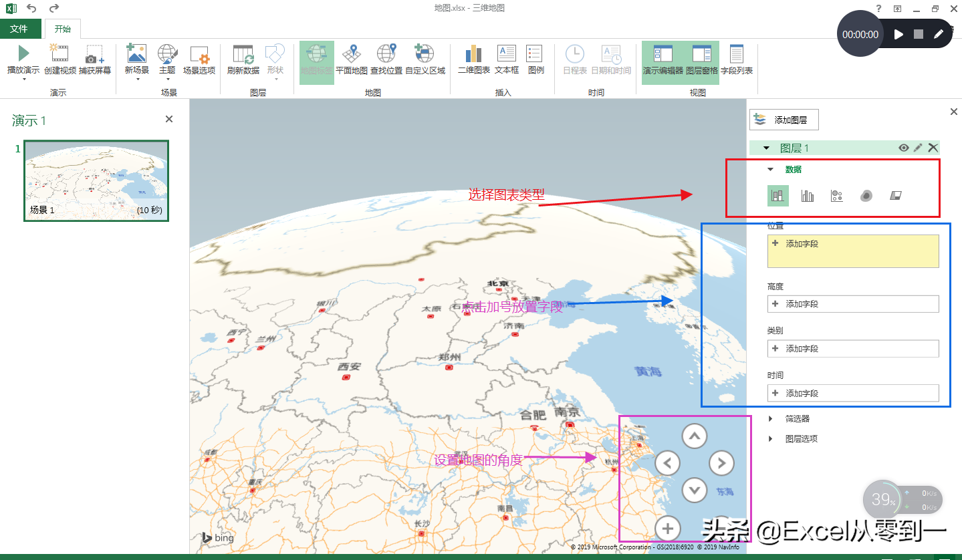Viewport: 962px width, 560px height.
Task: Toggle the 图层窗格 layer pane view
Action: point(701,59)
